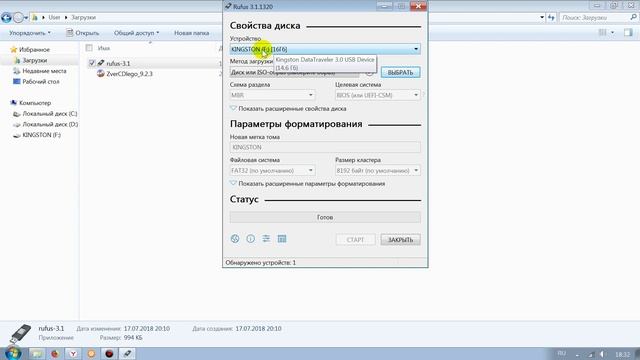Screen dimensions: 640x360
Task: Click the СТАРТ button
Action: coord(355,240)
